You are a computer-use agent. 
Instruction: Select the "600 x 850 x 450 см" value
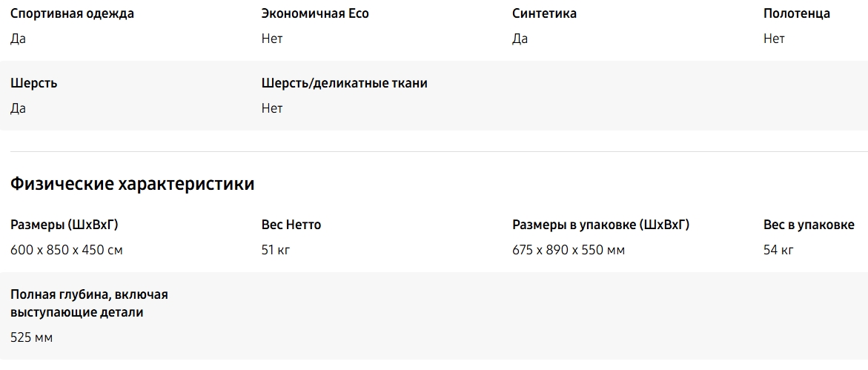pos(67,250)
